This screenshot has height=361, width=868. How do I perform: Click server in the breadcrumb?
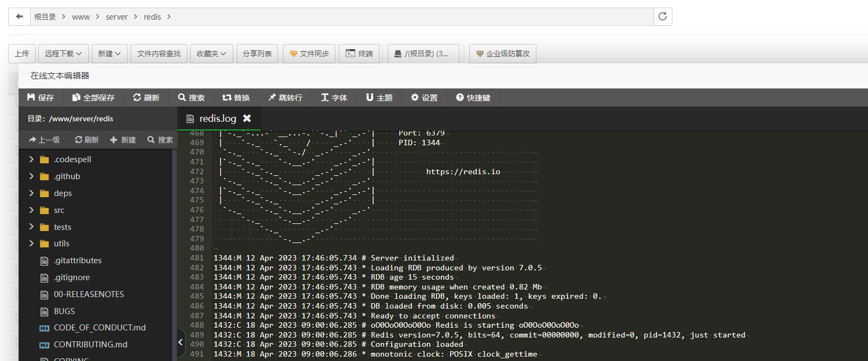pos(117,17)
